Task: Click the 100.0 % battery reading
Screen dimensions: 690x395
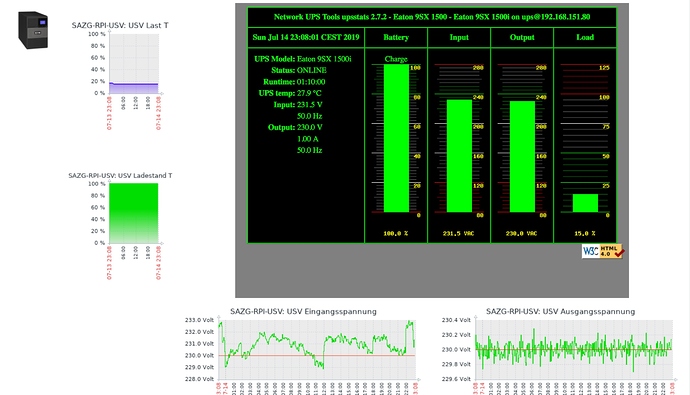Action: [396, 234]
